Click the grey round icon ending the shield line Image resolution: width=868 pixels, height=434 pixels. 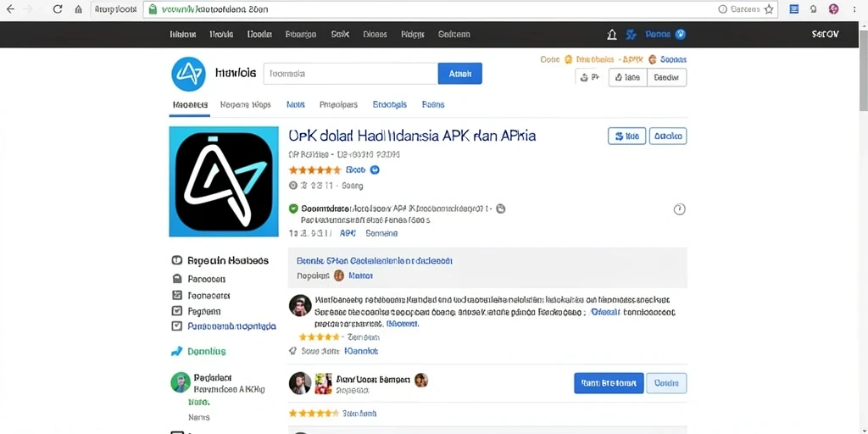(x=501, y=209)
